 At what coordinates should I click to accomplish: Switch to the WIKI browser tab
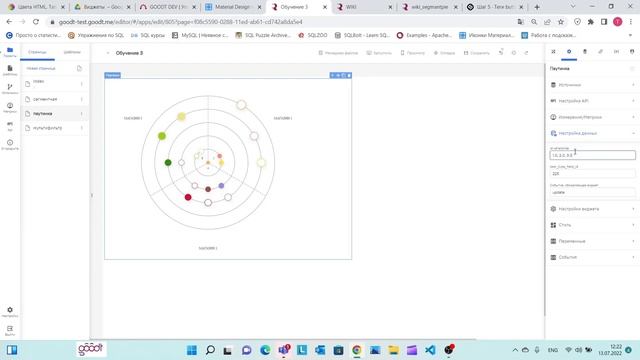(363, 7)
